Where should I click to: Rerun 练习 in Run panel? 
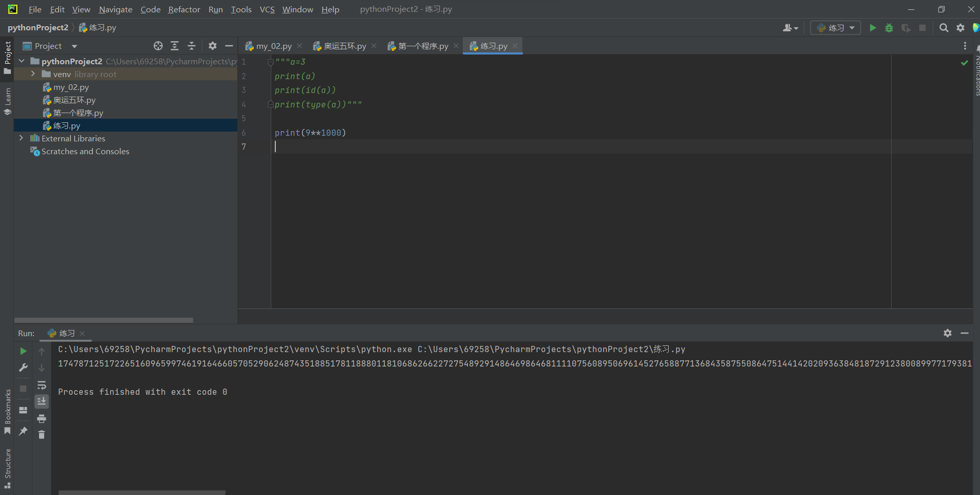click(23, 351)
